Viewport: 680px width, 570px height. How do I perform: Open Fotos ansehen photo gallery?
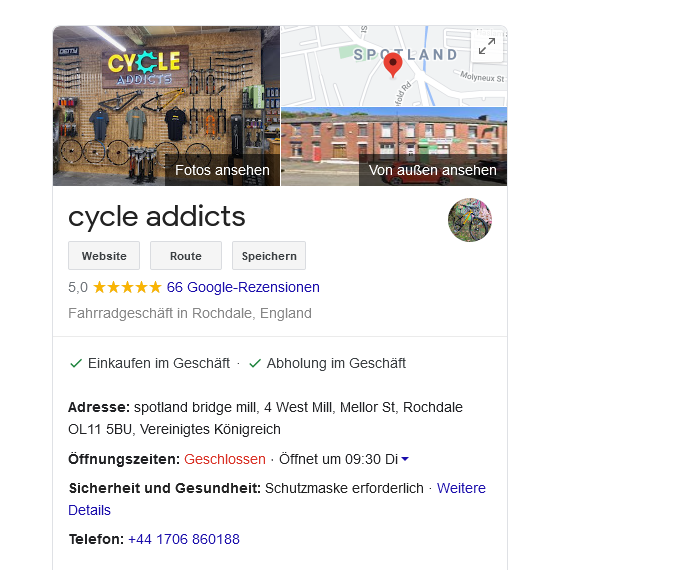click(222, 170)
